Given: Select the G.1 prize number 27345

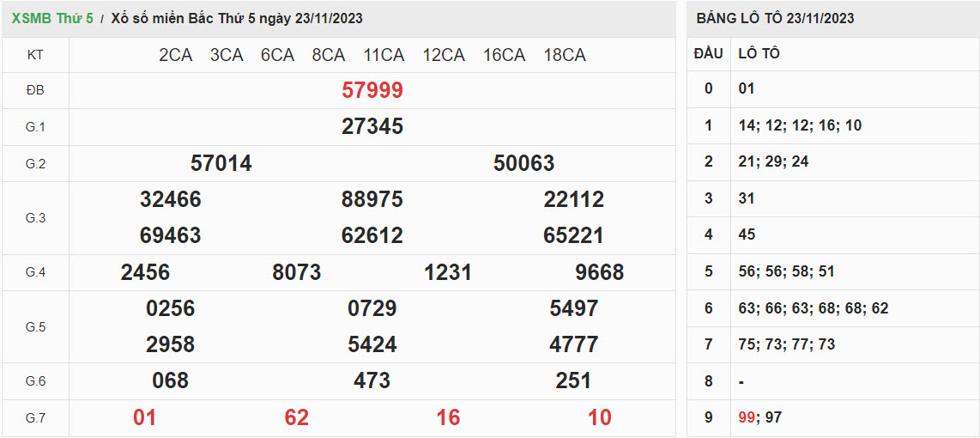Looking at the screenshot, I should (372, 127).
